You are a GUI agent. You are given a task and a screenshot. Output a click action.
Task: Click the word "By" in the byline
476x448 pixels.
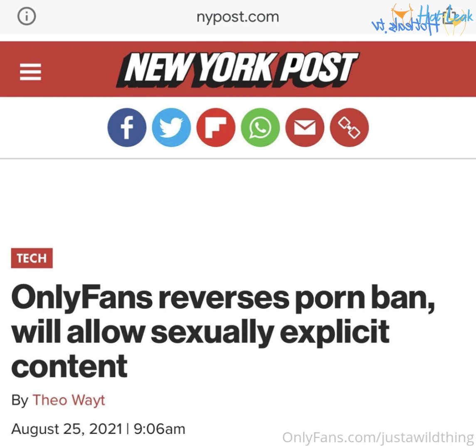20,400
